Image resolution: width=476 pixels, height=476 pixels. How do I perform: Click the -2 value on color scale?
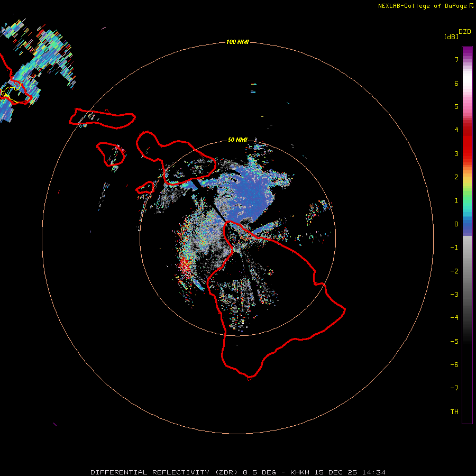454,271
